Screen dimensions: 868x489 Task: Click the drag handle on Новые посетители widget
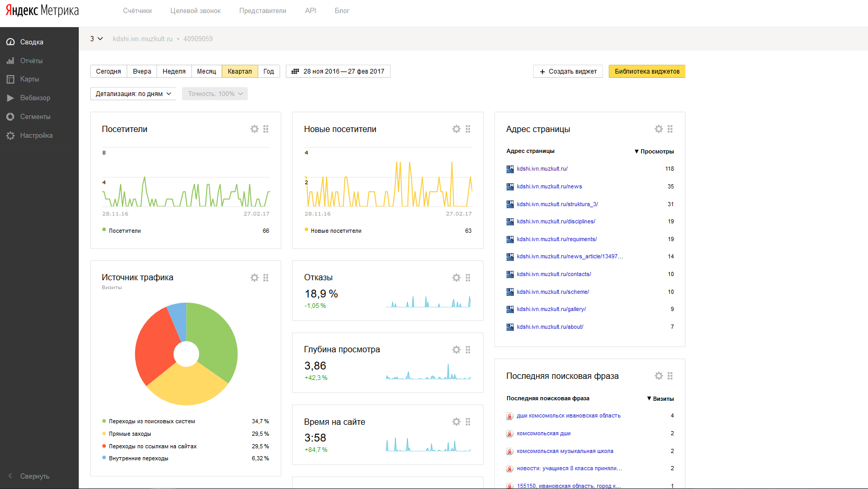coord(468,129)
